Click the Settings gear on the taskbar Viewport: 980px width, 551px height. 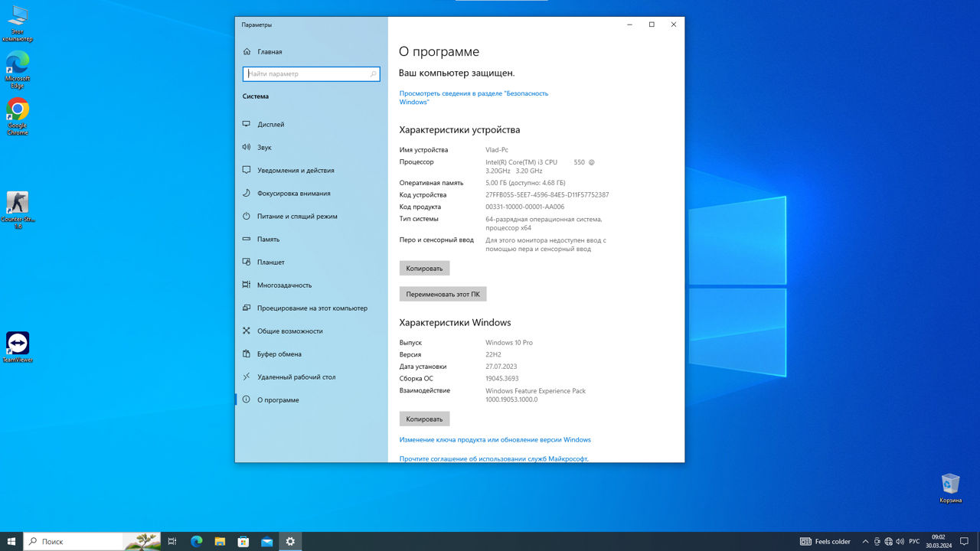point(290,541)
